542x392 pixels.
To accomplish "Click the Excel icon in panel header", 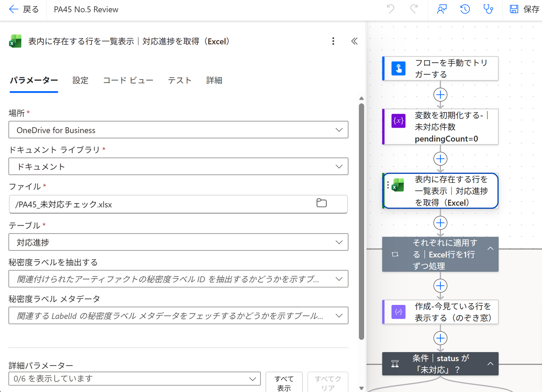I will coord(15,41).
